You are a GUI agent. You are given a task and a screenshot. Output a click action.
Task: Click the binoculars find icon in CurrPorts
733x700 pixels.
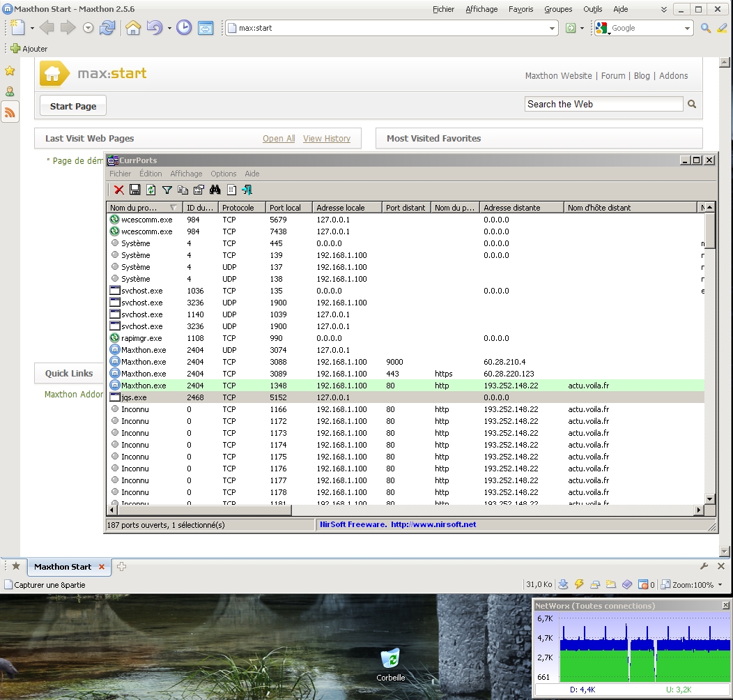click(x=215, y=190)
